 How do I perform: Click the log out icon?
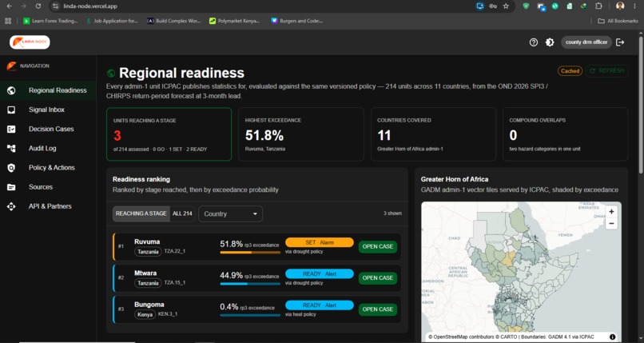(x=620, y=42)
